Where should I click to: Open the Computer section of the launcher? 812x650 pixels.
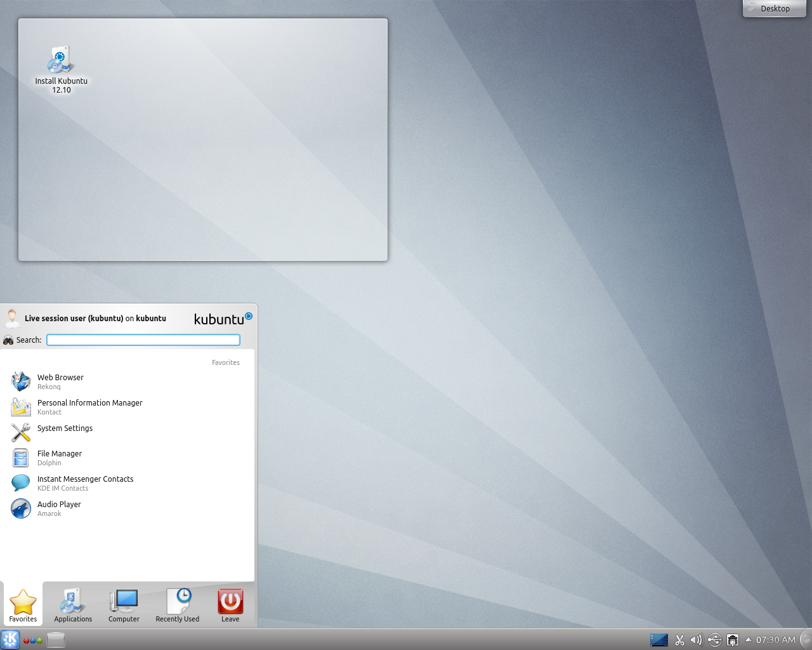coord(124,605)
